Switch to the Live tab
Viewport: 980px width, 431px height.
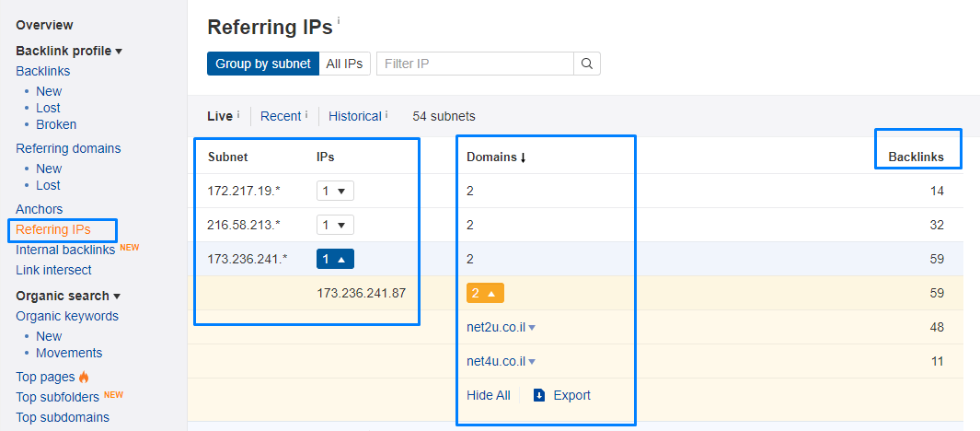(219, 116)
